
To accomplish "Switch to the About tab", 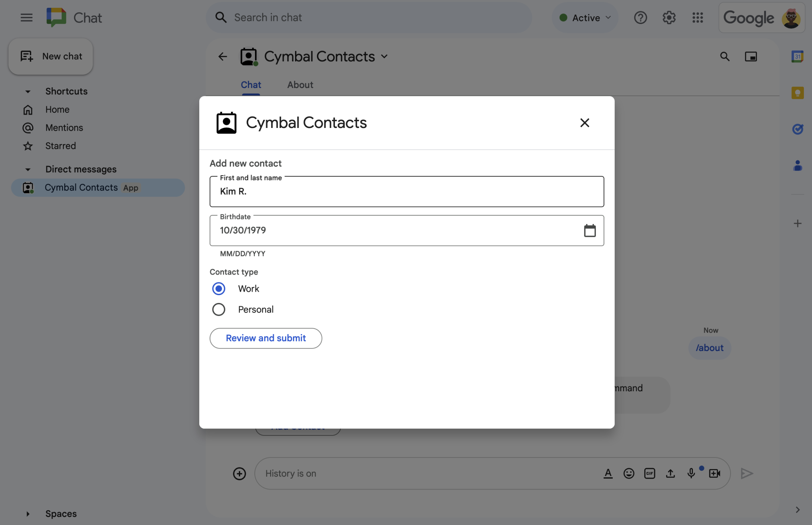I will [x=300, y=84].
